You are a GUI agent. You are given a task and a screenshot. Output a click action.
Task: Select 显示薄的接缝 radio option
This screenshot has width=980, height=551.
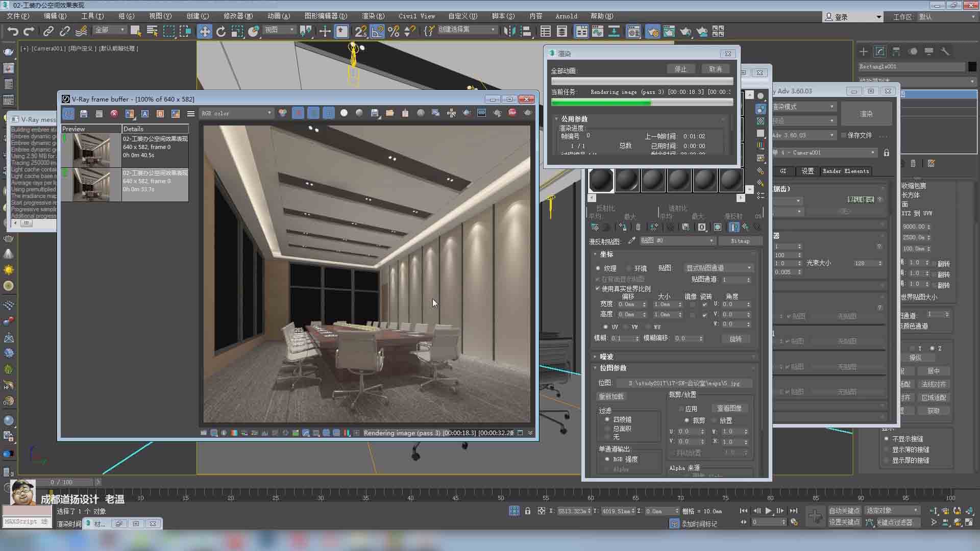(x=887, y=449)
